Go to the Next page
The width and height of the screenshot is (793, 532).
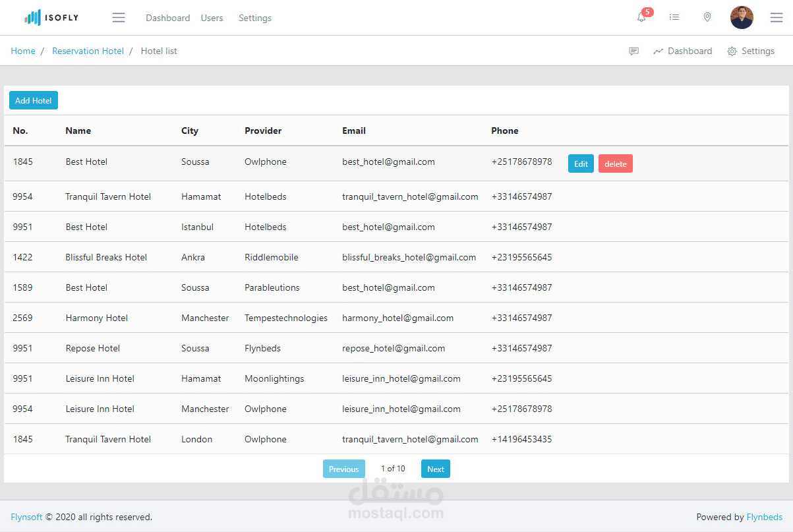(436, 469)
